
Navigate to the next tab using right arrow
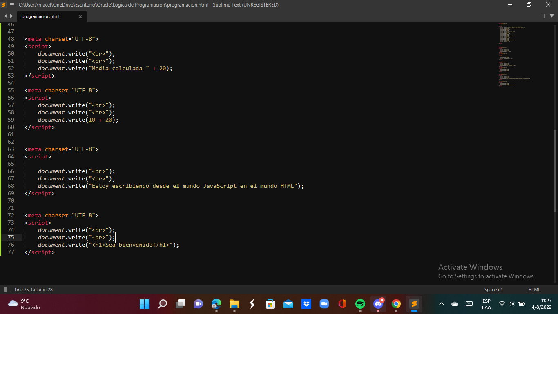(x=11, y=16)
